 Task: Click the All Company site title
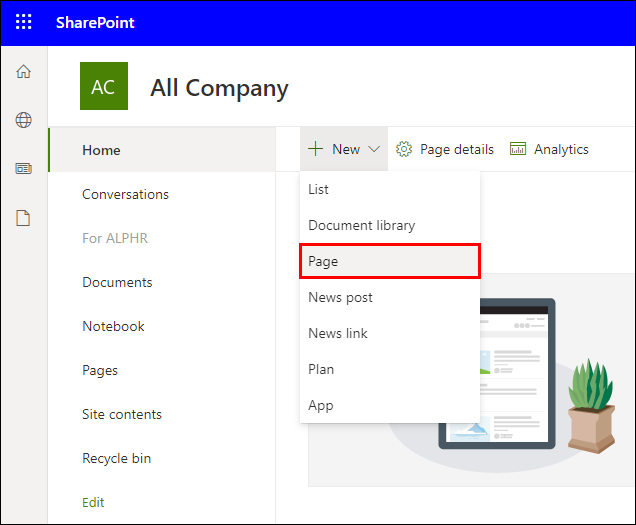tap(219, 88)
